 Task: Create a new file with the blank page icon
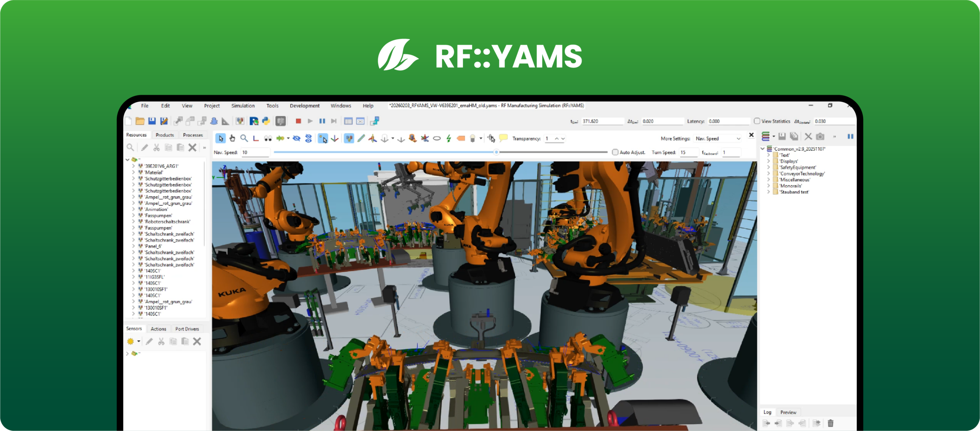coord(129,121)
